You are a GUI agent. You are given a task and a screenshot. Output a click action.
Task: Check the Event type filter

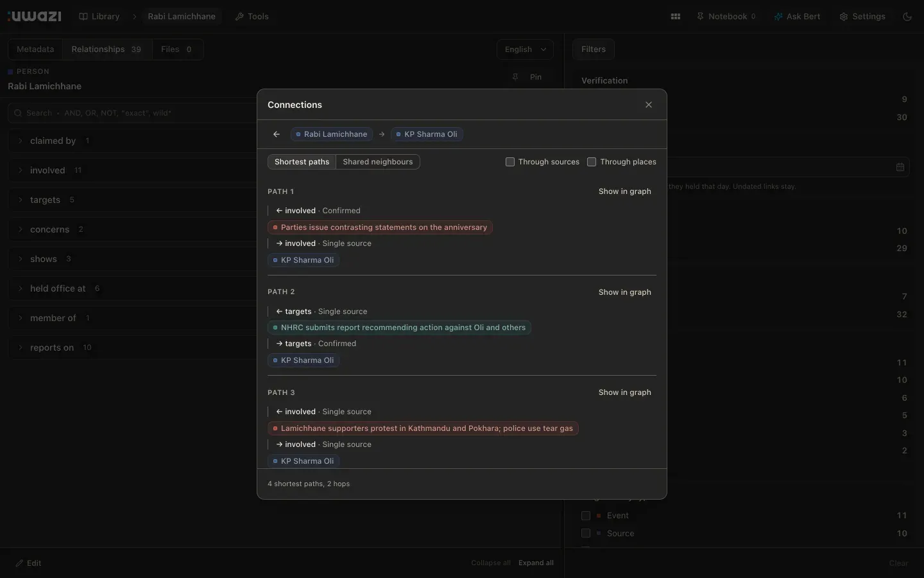[x=586, y=516]
